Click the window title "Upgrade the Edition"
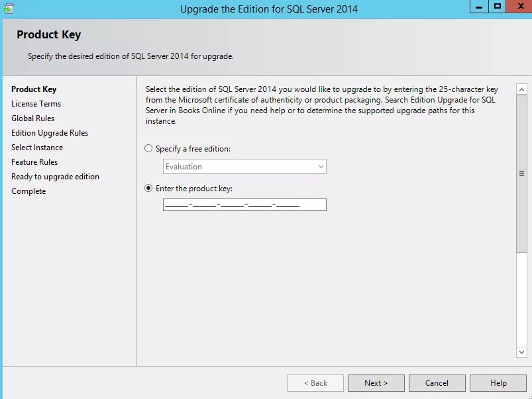Image resolution: width=532 pixels, height=399 pixels. tap(269, 9)
